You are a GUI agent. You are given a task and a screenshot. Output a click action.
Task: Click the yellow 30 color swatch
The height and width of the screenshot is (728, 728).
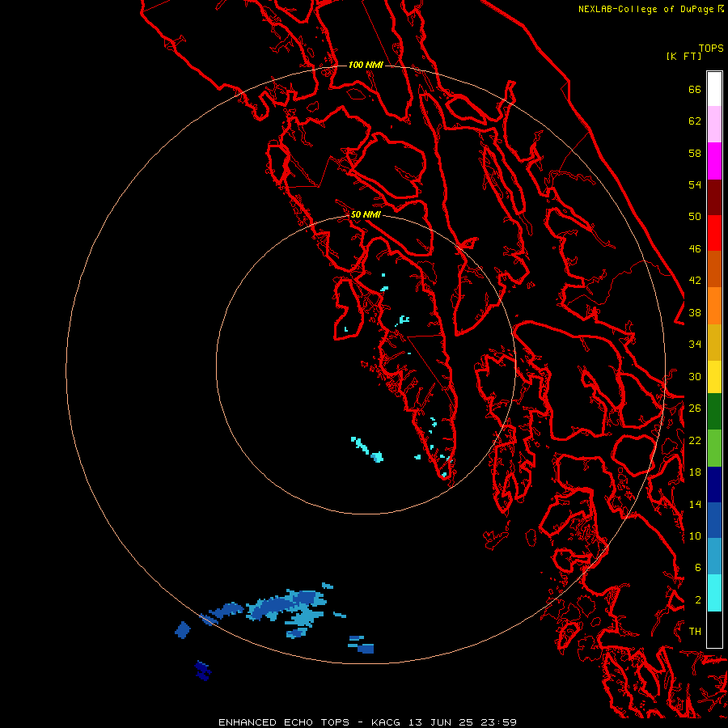[714, 377]
